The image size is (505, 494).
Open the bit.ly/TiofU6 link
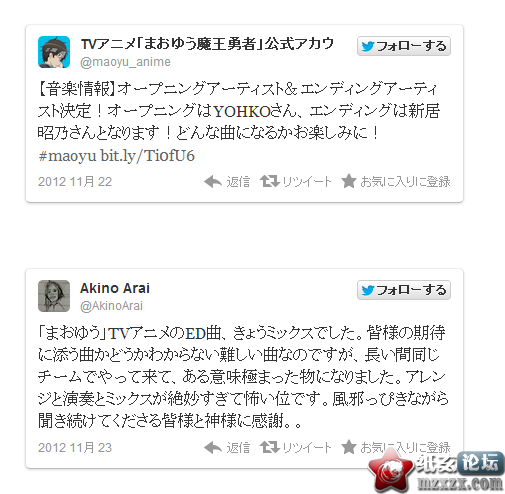pyautogui.click(x=147, y=156)
